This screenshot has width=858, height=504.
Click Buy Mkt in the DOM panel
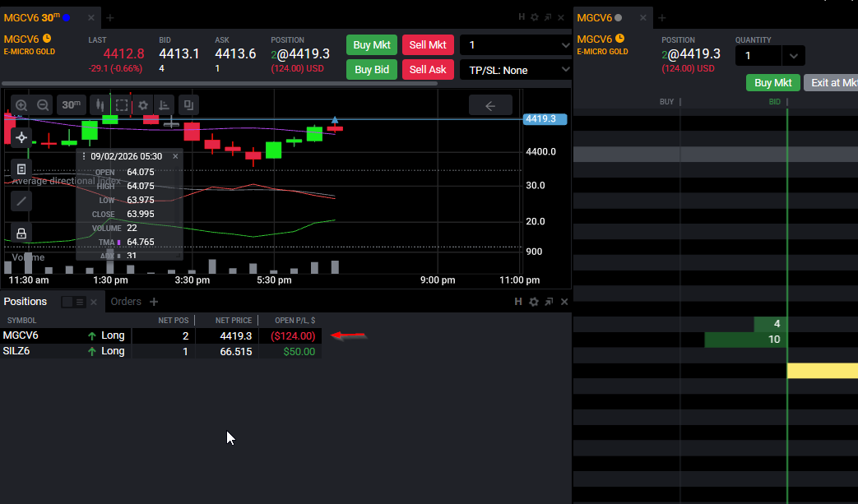pos(773,82)
